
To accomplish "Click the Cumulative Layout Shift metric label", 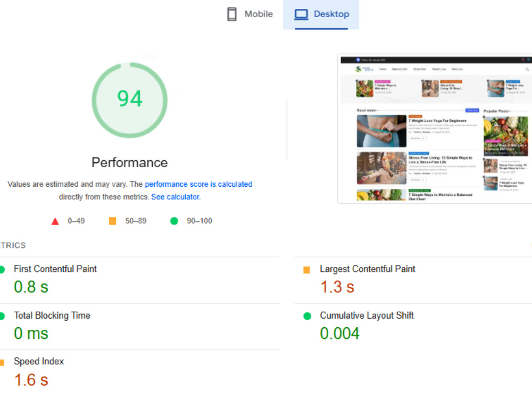I will point(367,315).
